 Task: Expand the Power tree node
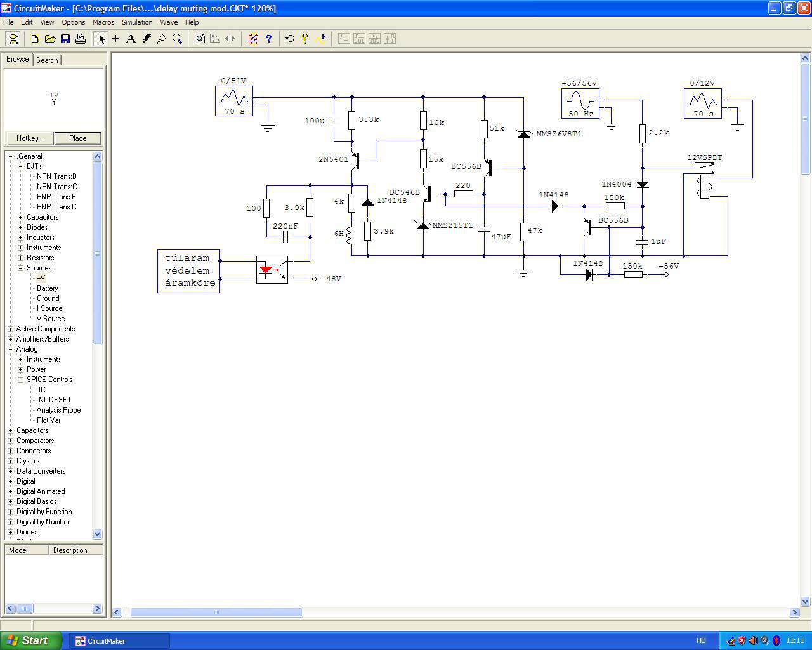(20, 369)
